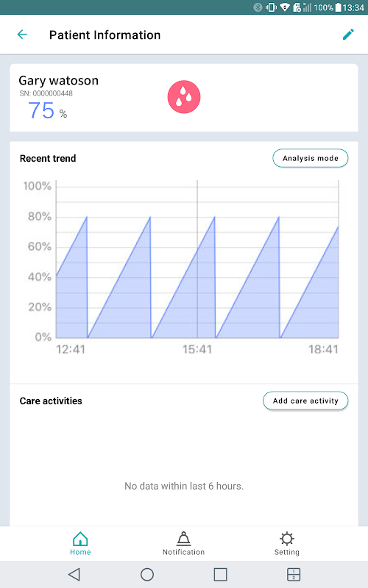Open the pencil edit icon
The image size is (368, 588).
coord(348,35)
